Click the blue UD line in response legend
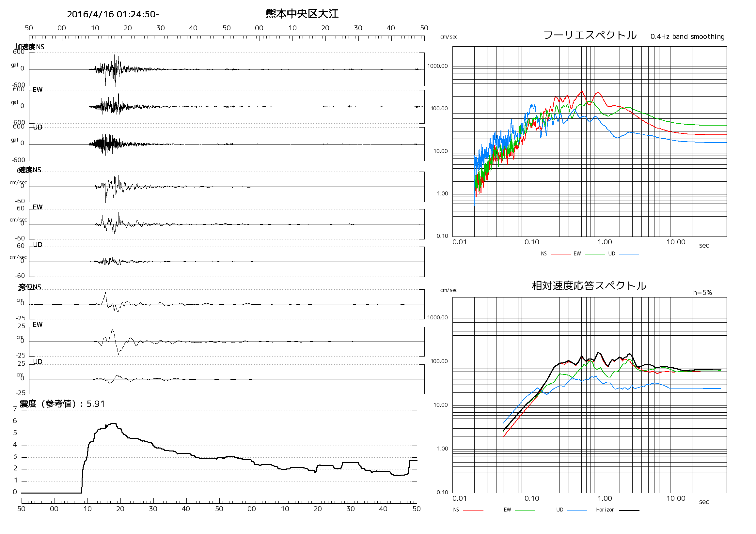The height and width of the screenshot is (534, 756). pyautogui.click(x=577, y=510)
